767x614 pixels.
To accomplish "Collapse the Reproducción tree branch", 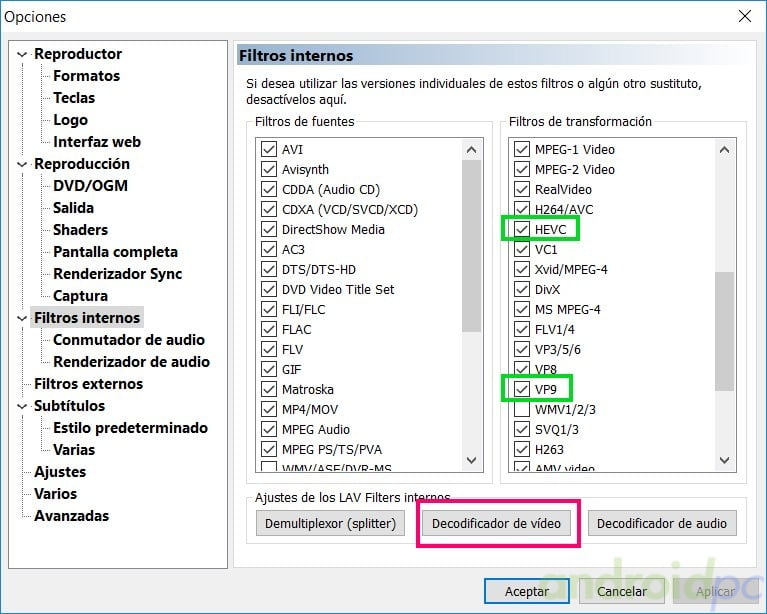I will tap(24, 164).
